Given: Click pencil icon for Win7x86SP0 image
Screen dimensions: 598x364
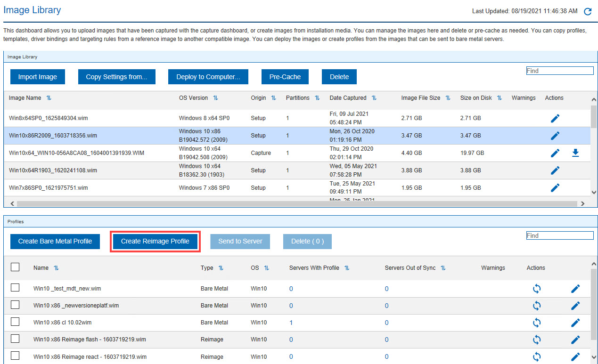Looking at the screenshot, I should click(555, 188).
